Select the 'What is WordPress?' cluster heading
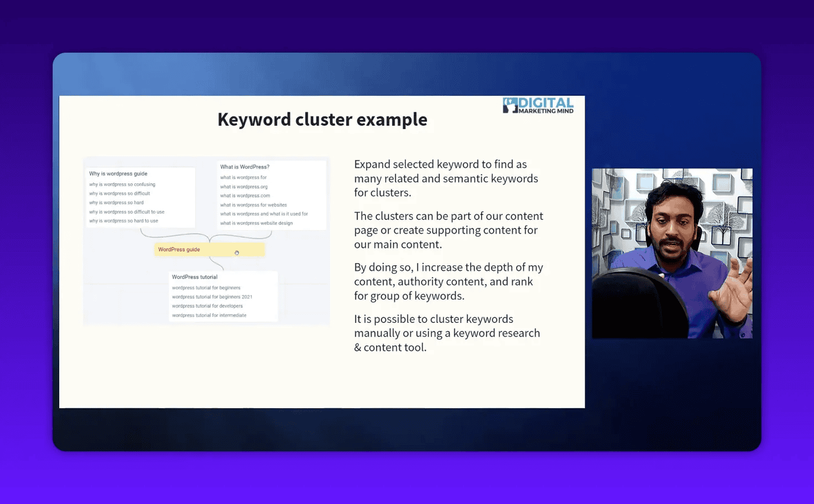The width and height of the screenshot is (814, 504). point(244,166)
